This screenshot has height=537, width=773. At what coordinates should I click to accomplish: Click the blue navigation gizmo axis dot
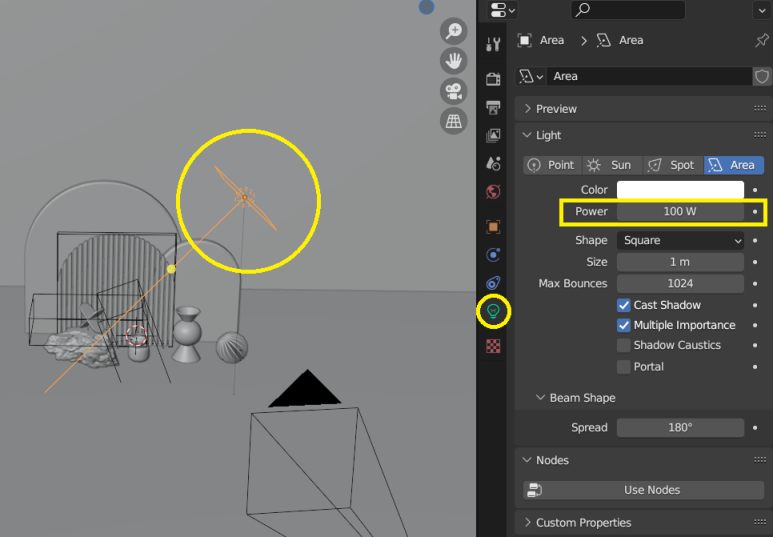[426, 7]
